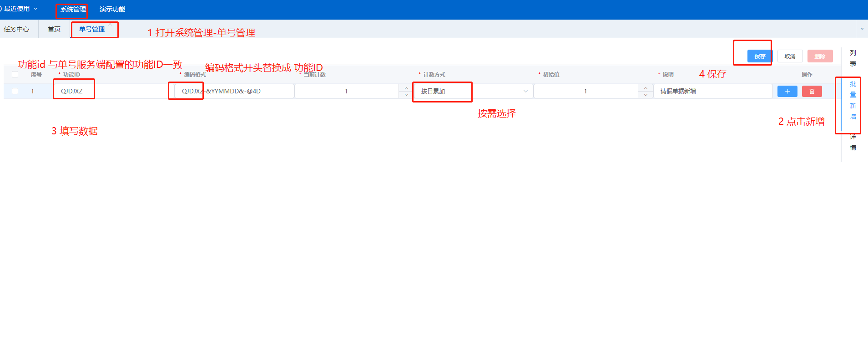Click the red trash delete-row icon
Image resolution: width=868 pixels, height=338 pixels.
point(812,92)
